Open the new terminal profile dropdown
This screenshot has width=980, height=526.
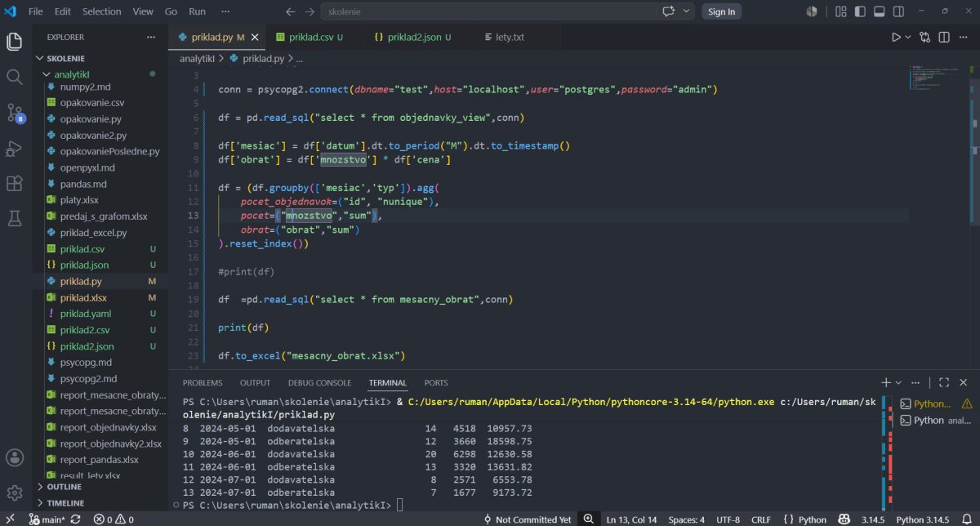[898, 382]
